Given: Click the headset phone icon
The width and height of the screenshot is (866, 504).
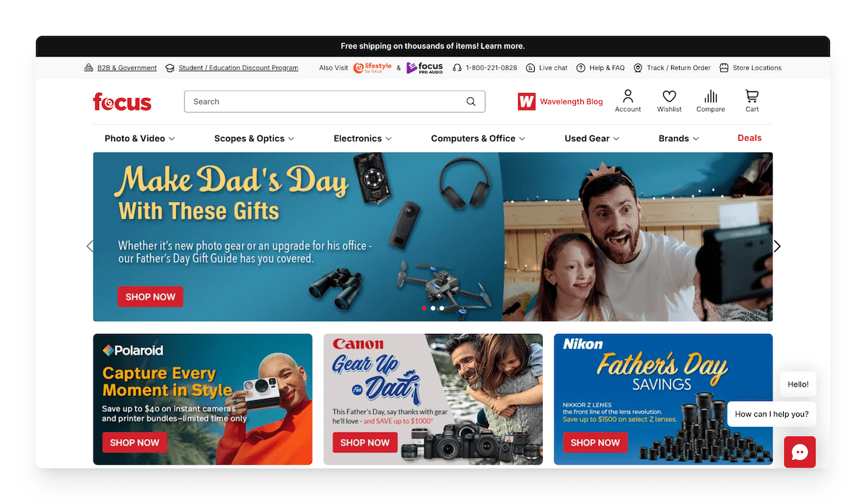Looking at the screenshot, I should tap(457, 68).
